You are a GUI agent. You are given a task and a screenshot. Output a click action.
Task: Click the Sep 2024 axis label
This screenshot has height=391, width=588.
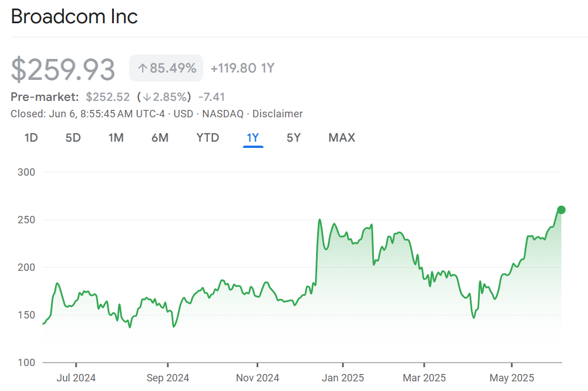(x=168, y=378)
